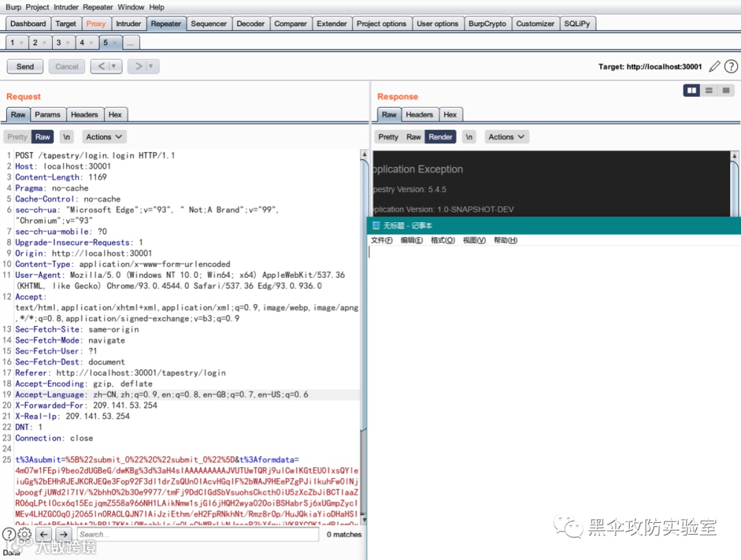Toggle request Pretty view
The width and height of the screenshot is (741, 560).
click(x=17, y=137)
